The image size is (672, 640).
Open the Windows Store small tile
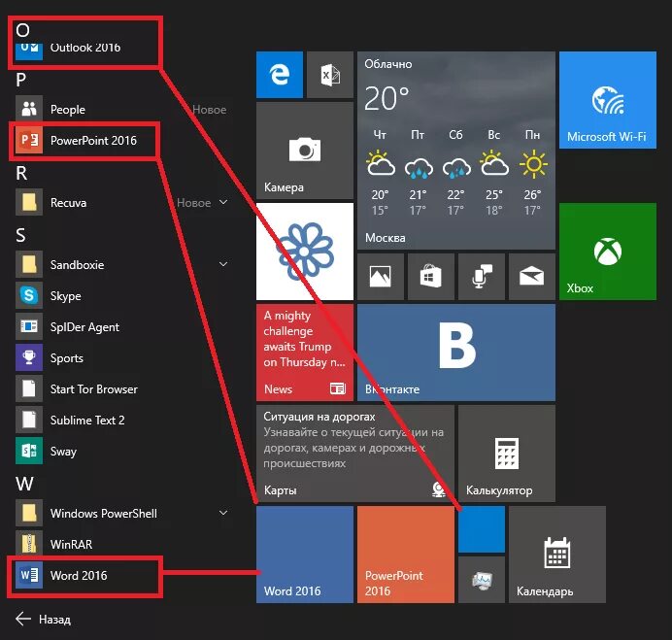[431, 277]
